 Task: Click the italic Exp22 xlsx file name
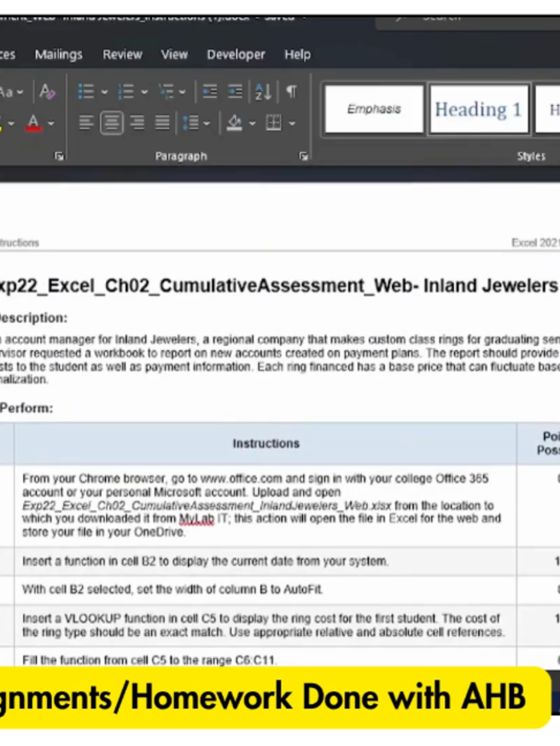click(x=207, y=505)
